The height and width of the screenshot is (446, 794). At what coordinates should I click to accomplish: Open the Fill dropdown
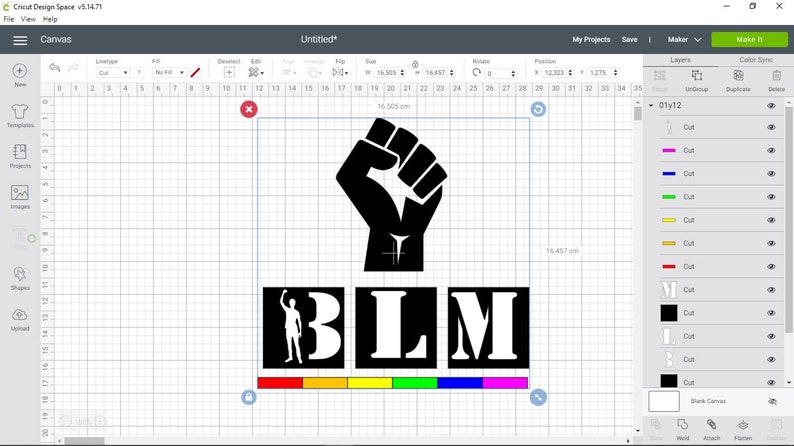click(169, 73)
